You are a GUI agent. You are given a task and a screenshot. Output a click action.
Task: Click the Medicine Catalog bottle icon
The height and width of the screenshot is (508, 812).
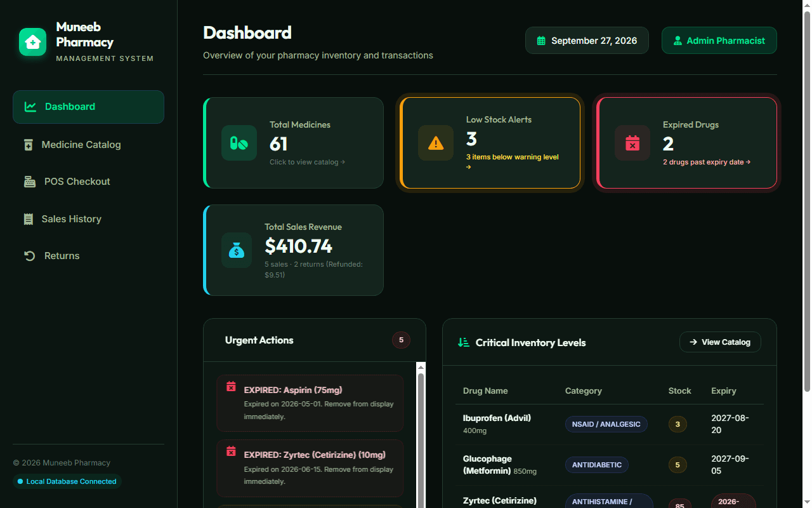[29, 145]
